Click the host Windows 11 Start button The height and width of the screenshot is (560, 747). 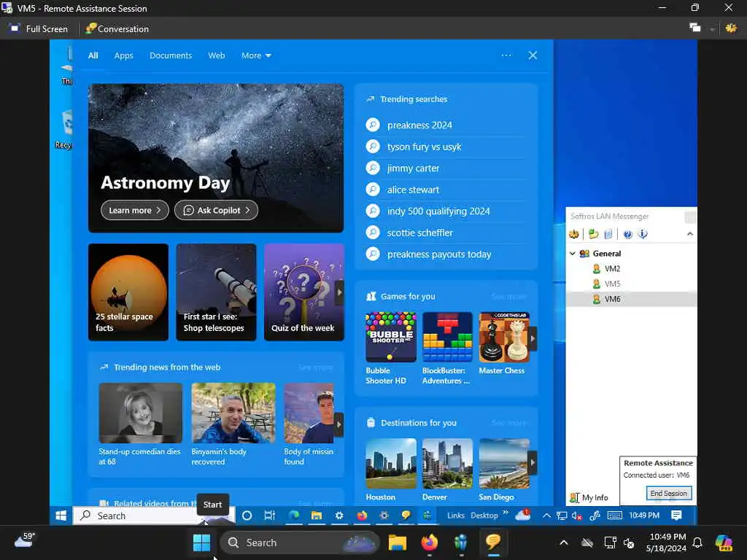pyautogui.click(x=201, y=542)
